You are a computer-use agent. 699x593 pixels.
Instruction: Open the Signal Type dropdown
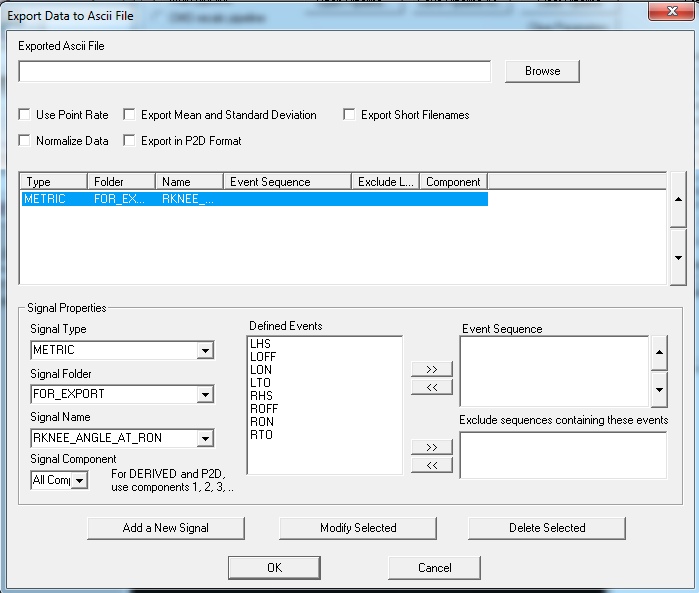click(205, 350)
